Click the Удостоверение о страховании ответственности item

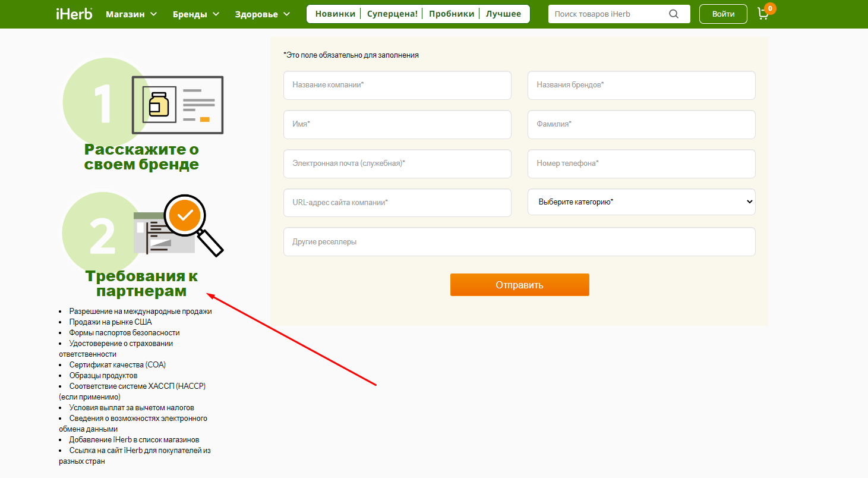coord(116,348)
